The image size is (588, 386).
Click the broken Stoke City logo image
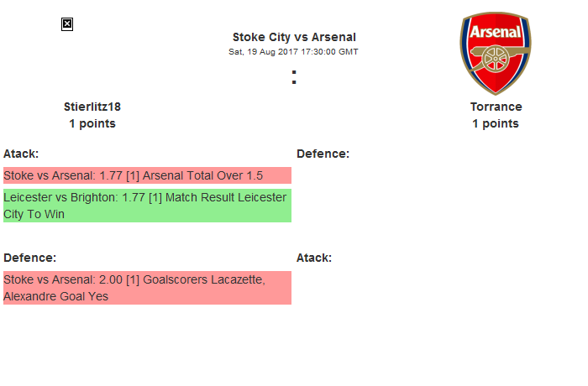click(x=67, y=24)
